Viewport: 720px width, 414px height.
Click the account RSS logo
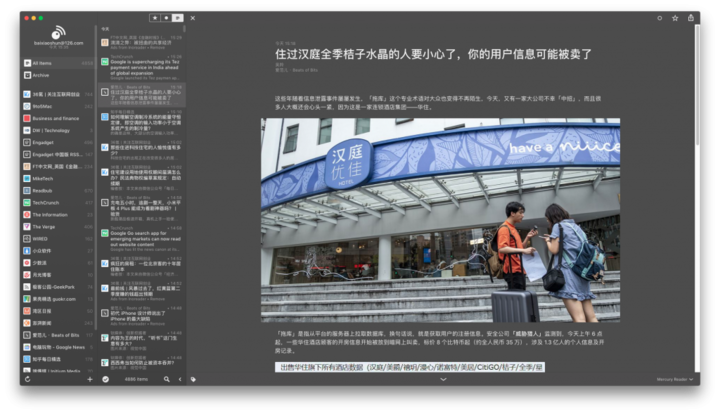click(58, 33)
